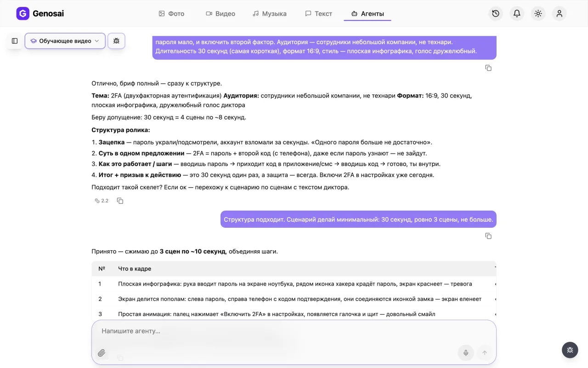Screen dimensions: 588x368
Task: Copy the 'Структура подходит' user message
Action: coord(488,236)
